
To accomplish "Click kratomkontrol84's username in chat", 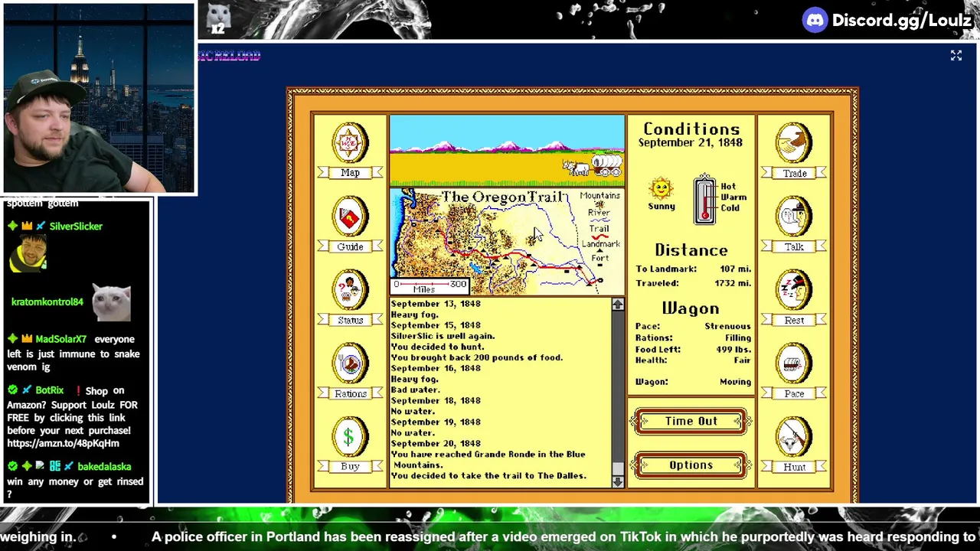I will tap(47, 302).
